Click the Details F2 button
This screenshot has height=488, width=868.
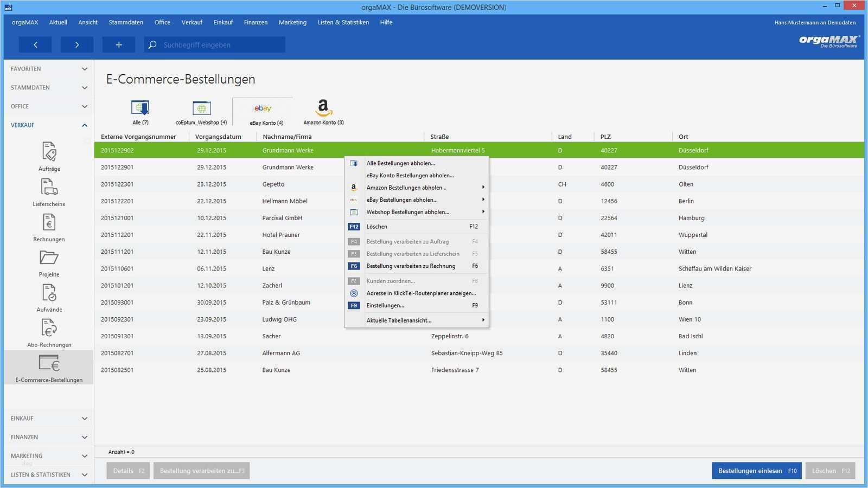click(128, 471)
